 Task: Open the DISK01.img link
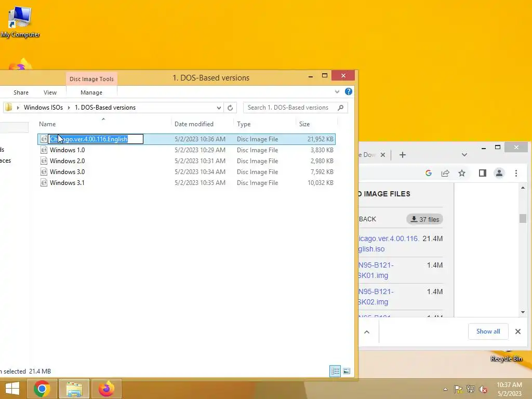[x=376, y=270]
